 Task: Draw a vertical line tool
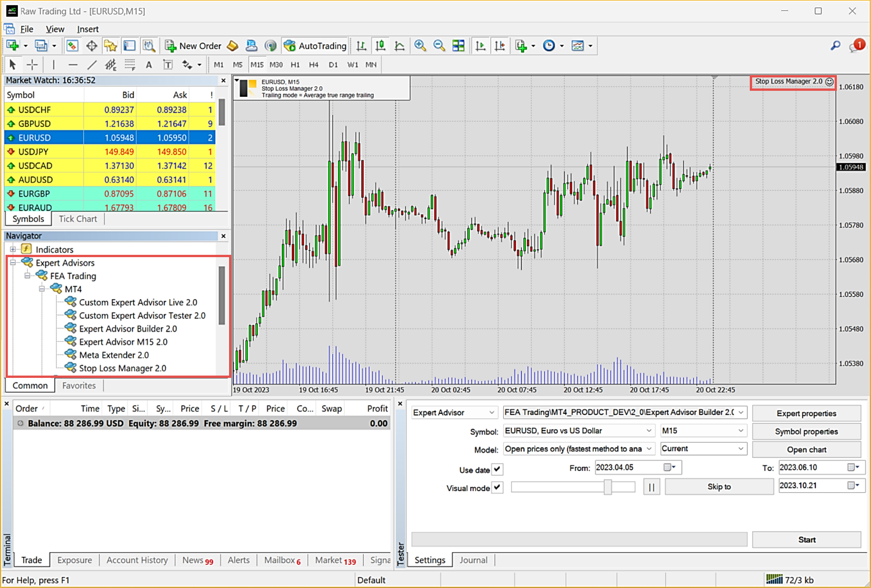click(x=53, y=65)
